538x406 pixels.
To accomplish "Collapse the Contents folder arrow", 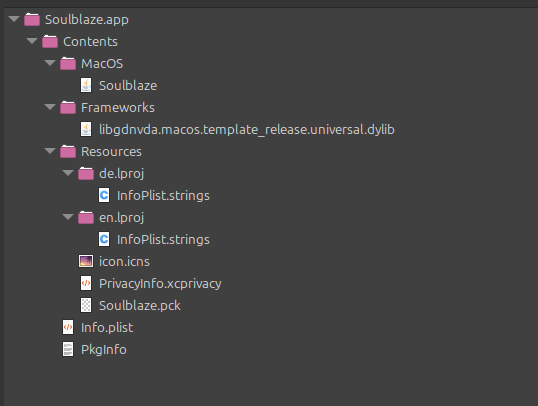I will click(32, 41).
